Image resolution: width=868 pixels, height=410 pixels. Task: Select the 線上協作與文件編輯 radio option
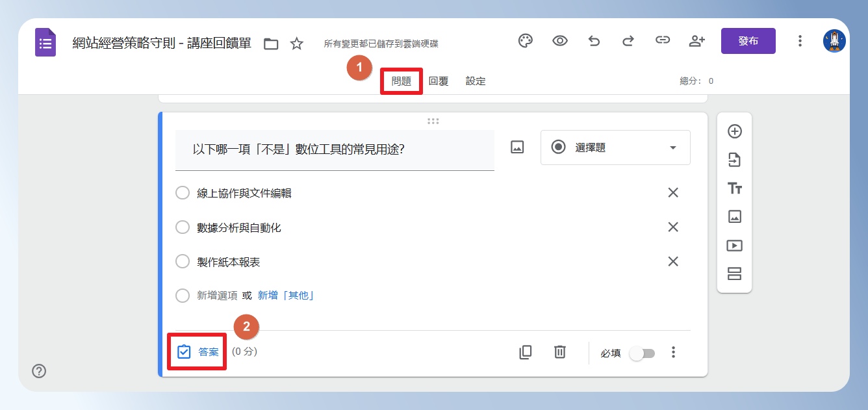(183, 193)
